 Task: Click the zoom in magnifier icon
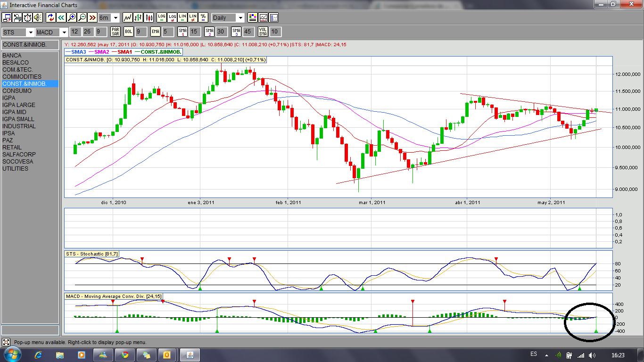(72, 17)
